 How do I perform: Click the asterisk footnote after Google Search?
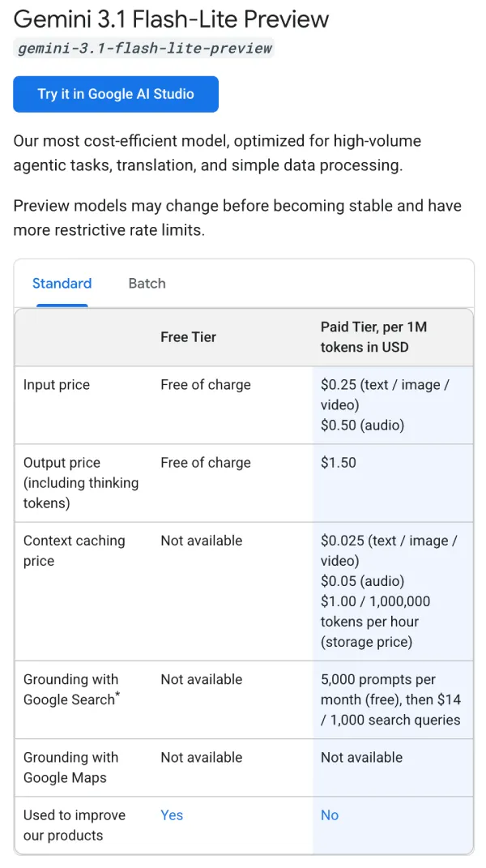(117, 695)
